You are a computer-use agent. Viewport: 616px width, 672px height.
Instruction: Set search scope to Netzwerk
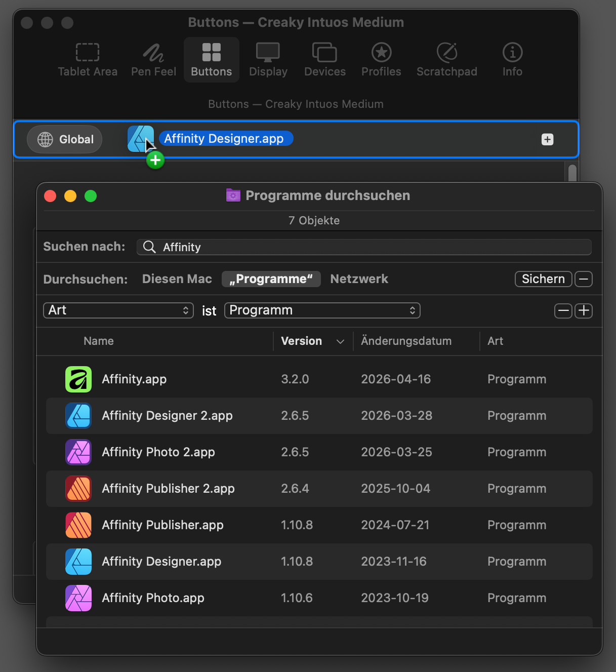(x=359, y=279)
